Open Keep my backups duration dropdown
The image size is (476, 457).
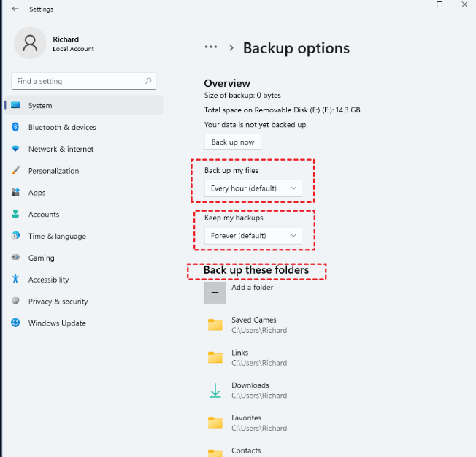coord(253,236)
